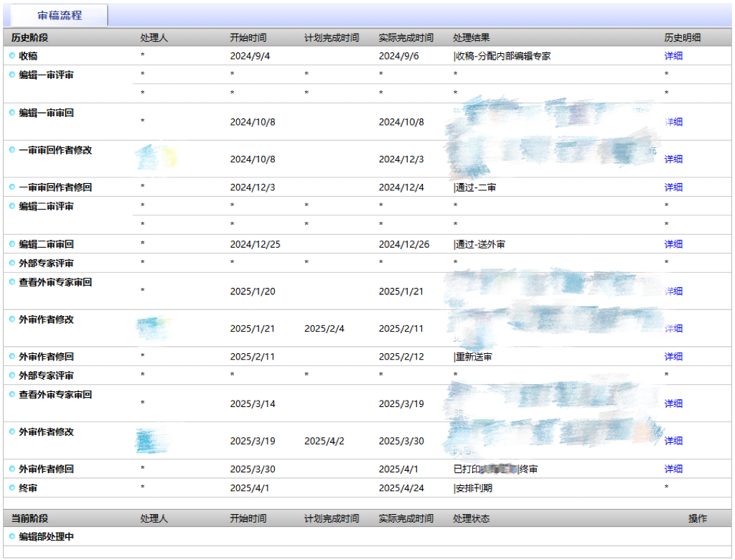Open 详细 for the 重新送审 row

pyautogui.click(x=673, y=357)
